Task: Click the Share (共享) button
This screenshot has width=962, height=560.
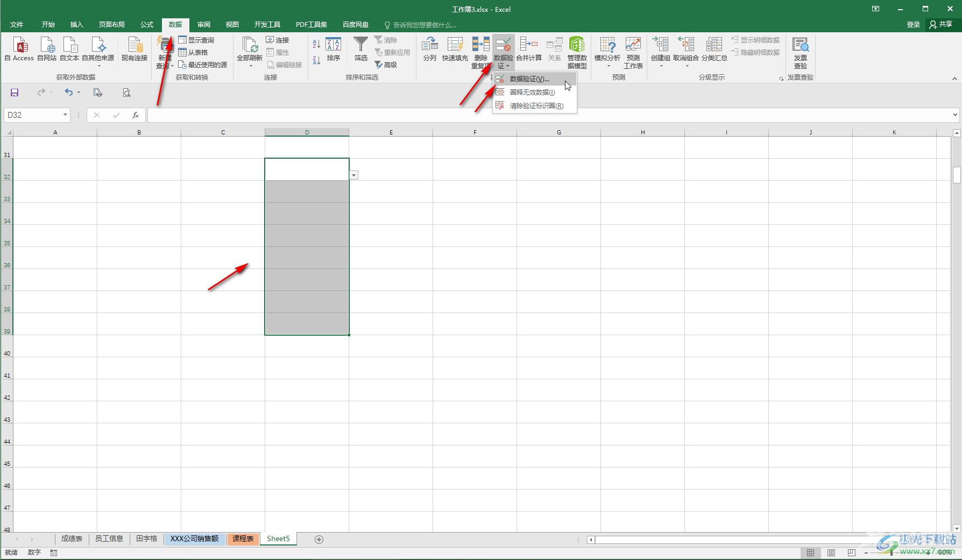Action: pos(941,25)
